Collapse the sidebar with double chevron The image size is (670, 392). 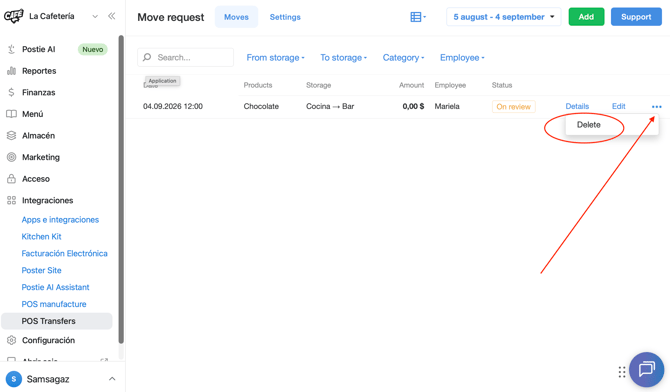click(x=112, y=16)
